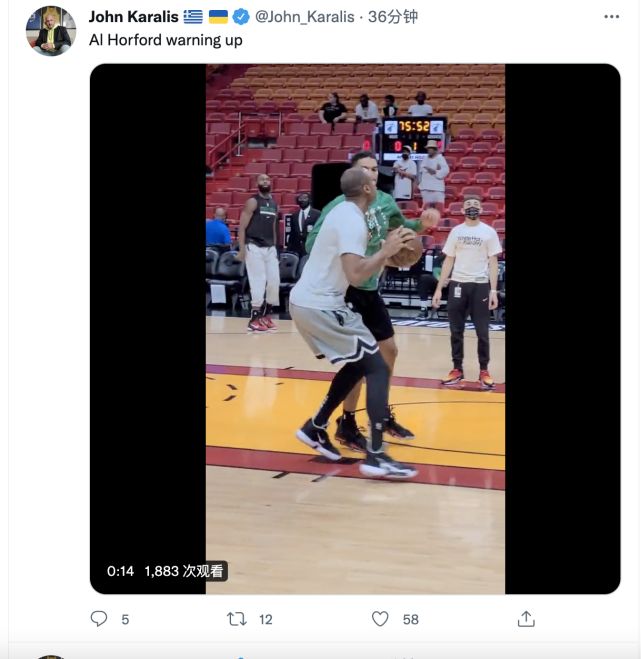
Task: Like the tweet with the heart icon
Action: coord(380,619)
